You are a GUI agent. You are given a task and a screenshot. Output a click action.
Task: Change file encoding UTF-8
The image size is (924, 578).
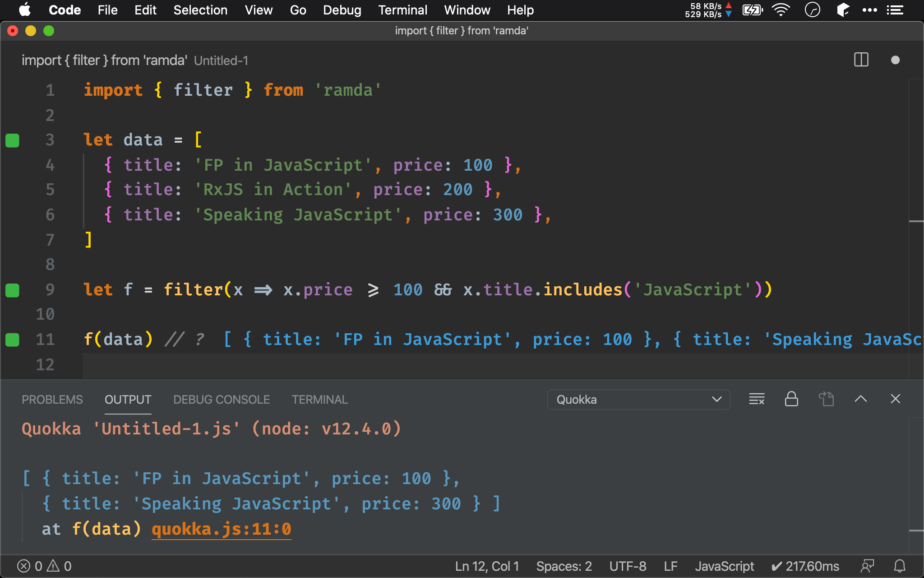tap(628, 566)
